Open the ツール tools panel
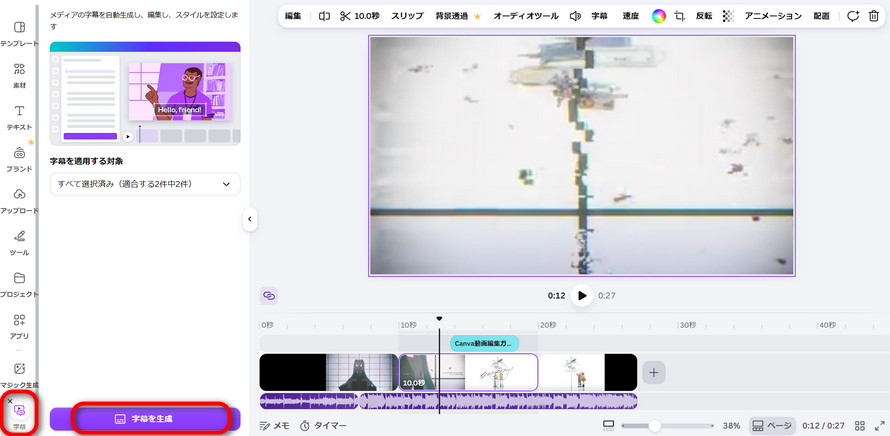 (19, 242)
